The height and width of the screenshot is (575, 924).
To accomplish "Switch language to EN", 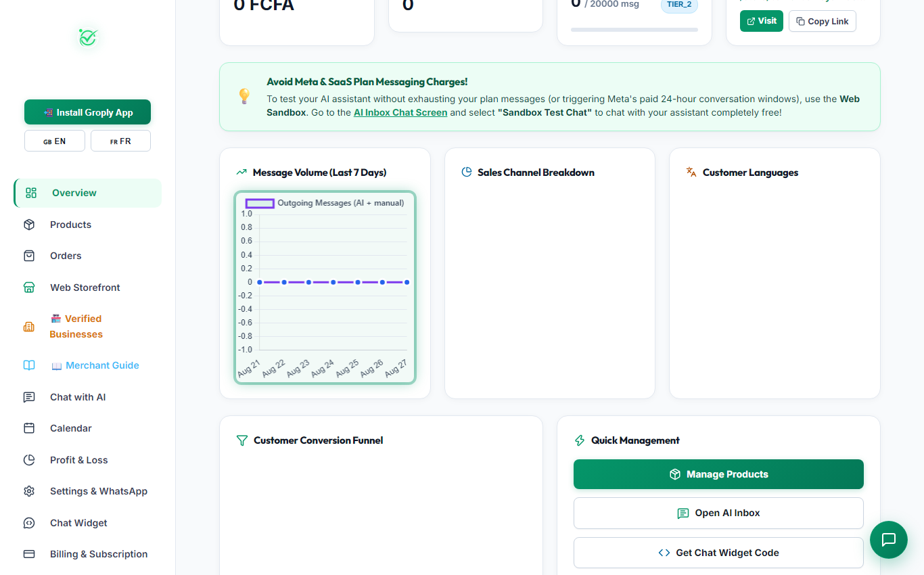I will click(x=55, y=141).
